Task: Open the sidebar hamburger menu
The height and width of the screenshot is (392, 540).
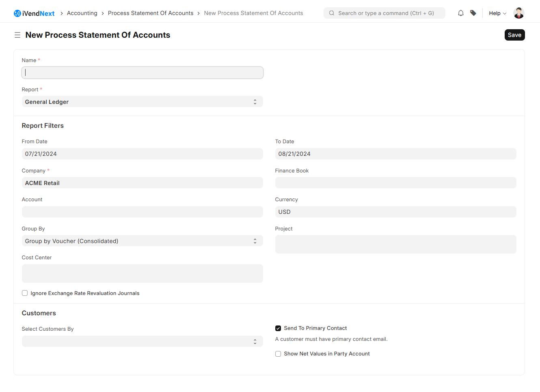Action: click(17, 35)
